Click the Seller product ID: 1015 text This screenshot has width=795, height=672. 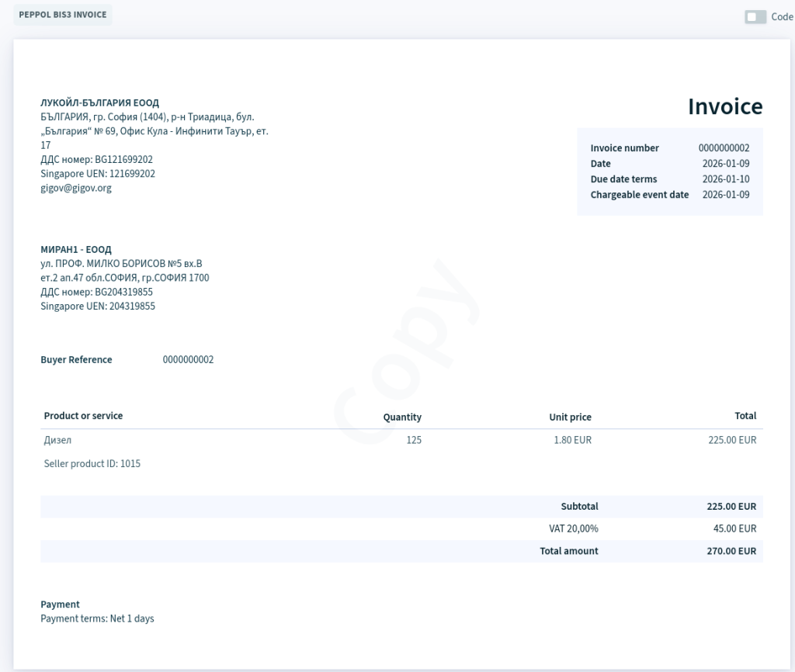(x=92, y=464)
